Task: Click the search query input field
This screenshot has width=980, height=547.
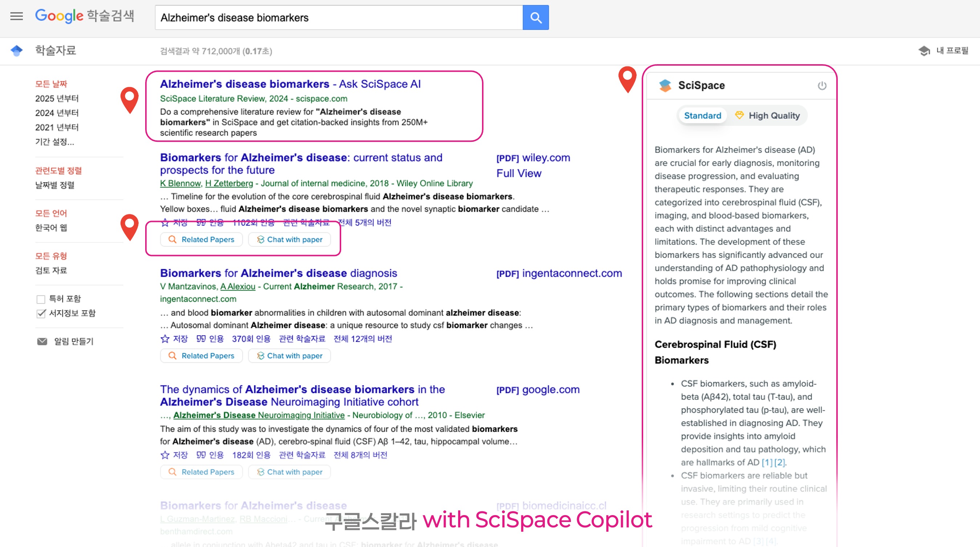Action: (339, 17)
